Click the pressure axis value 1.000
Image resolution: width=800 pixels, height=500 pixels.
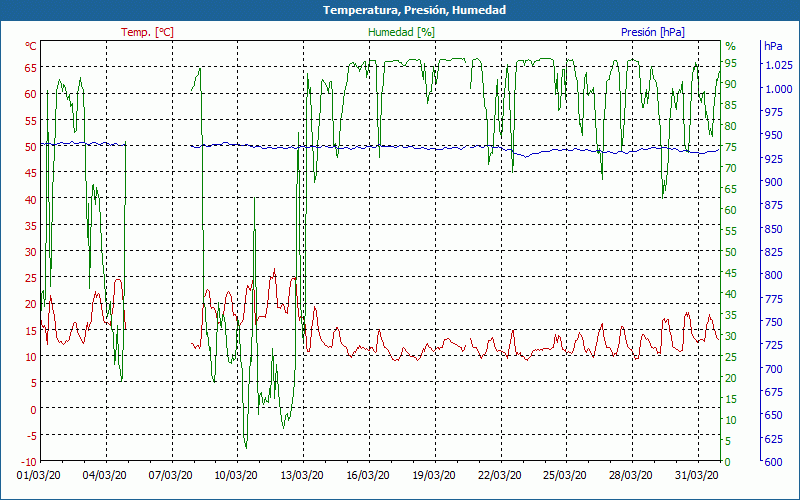778,90
